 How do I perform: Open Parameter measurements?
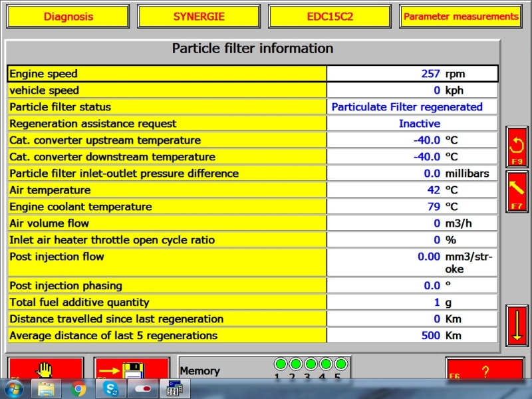tap(461, 16)
